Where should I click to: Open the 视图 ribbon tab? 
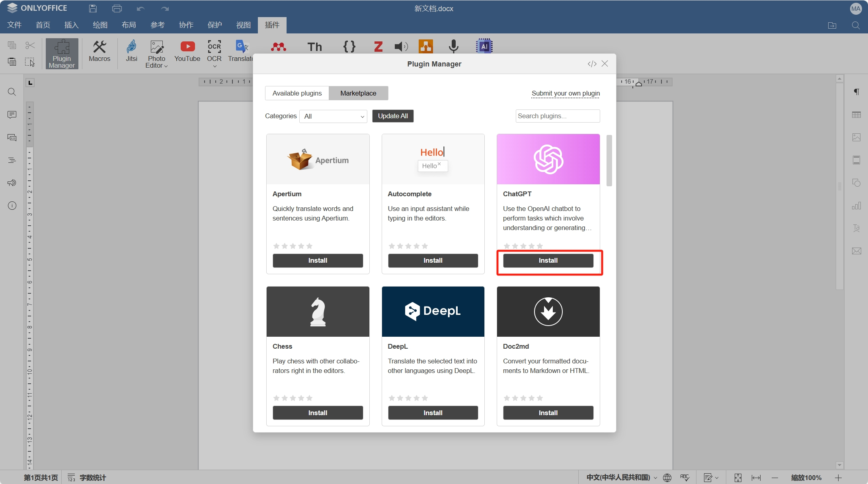click(x=244, y=25)
